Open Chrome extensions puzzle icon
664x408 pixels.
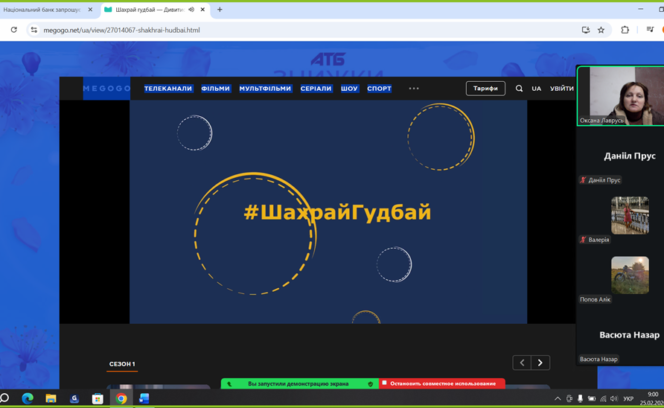pyautogui.click(x=625, y=30)
